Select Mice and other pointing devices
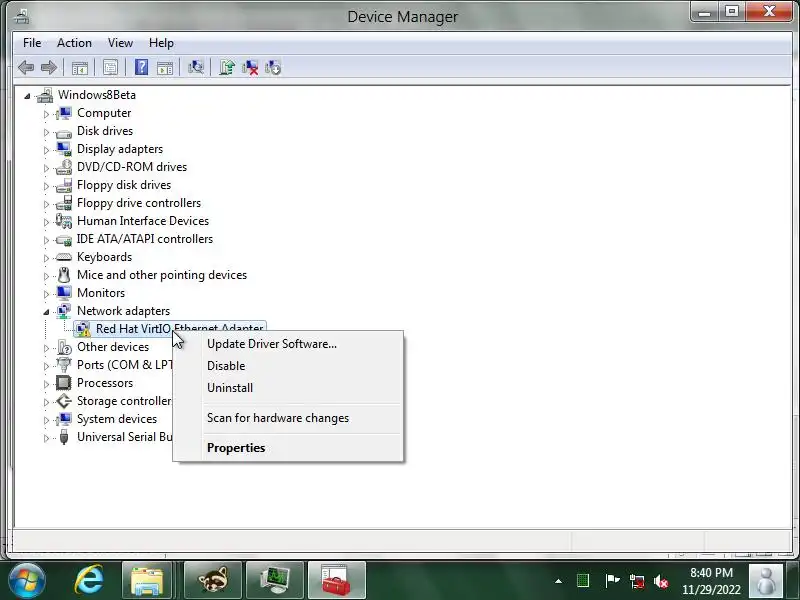Viewport: 800px width, 600px height. coord(162,274)
